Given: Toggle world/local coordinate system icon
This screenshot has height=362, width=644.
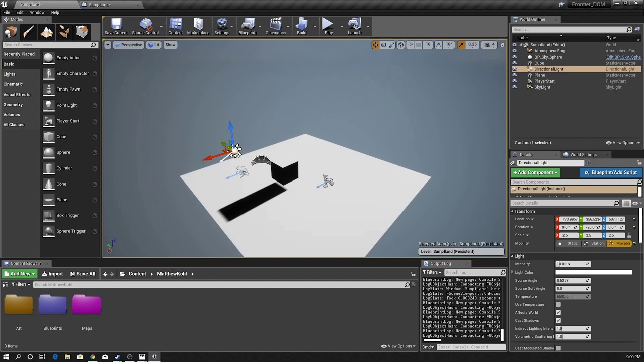Looking at the screenshot, I should (401, 45).
